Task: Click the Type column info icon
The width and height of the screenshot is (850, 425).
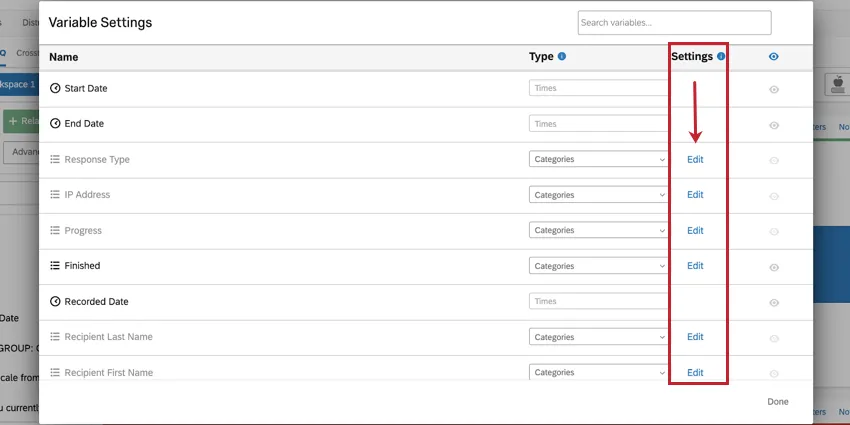Action: 562,57
